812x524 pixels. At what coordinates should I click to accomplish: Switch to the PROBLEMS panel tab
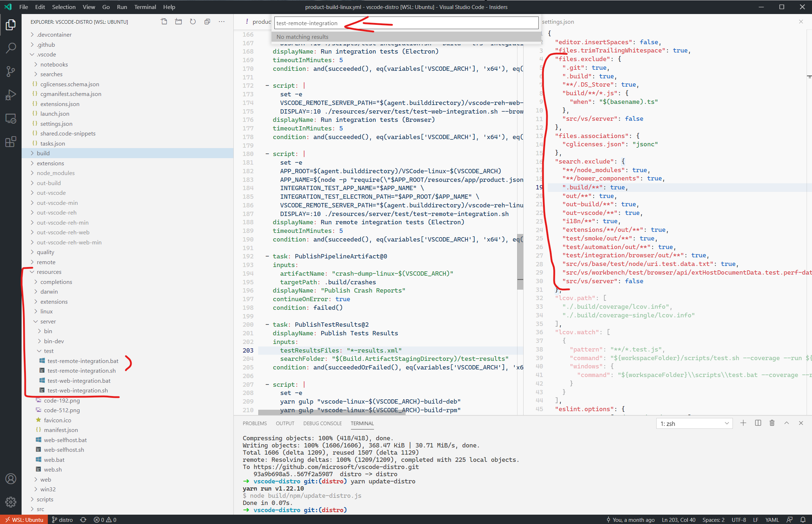coord(255,423)
